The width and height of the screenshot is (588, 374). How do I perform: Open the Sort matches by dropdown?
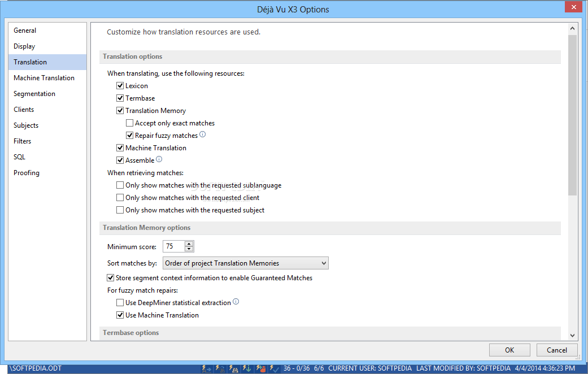[x=246, y=263]
